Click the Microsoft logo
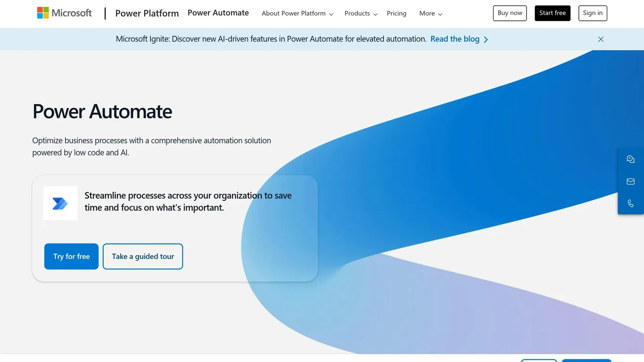Viewport: 644px width, 362px height. 65,13
